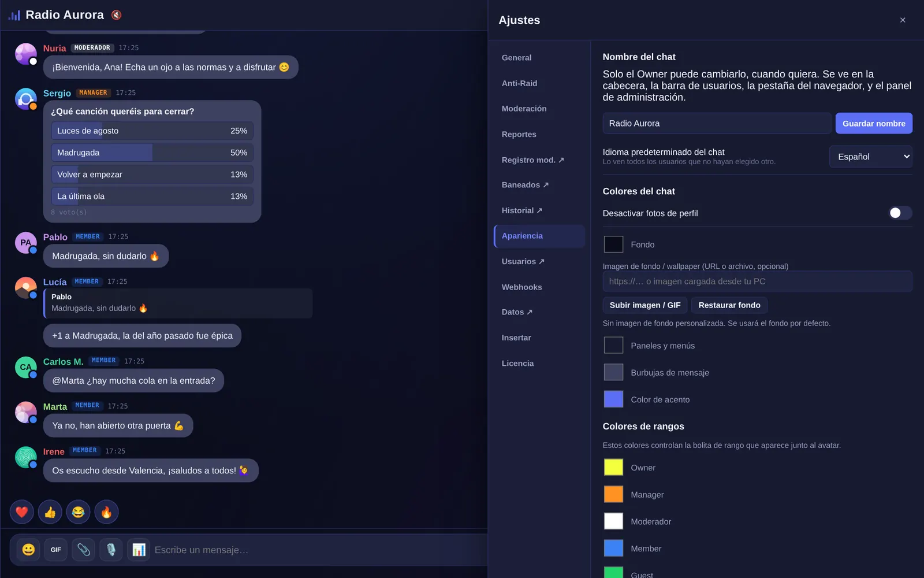The image size is (924, 578).
Task: React with the red heart emoji
Action: click(22, 512)
